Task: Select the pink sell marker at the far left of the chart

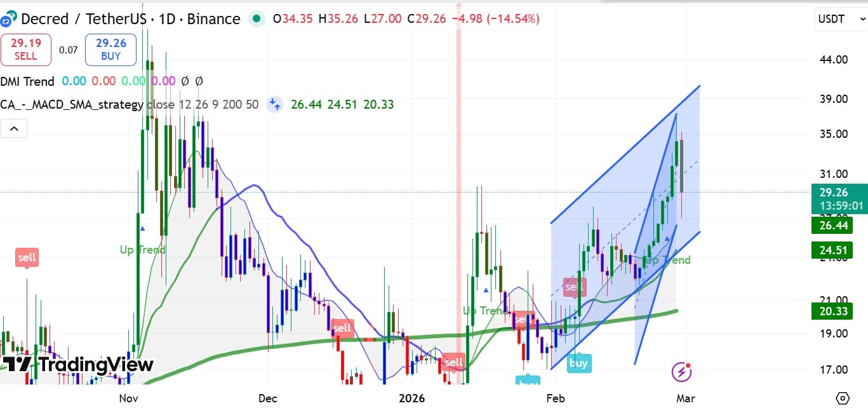Action: tap(26, 257)
